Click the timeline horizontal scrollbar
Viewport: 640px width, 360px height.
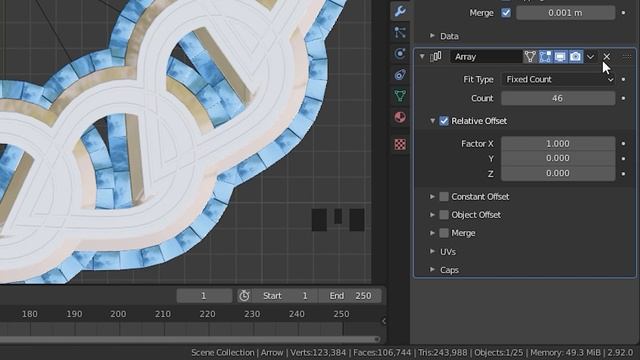pyautogui.click(x=189, y=339)
